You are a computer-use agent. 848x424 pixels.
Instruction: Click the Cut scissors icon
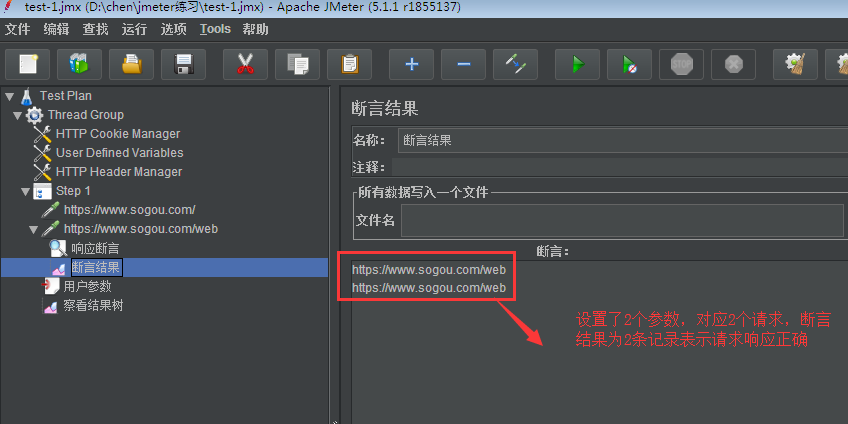246,65
